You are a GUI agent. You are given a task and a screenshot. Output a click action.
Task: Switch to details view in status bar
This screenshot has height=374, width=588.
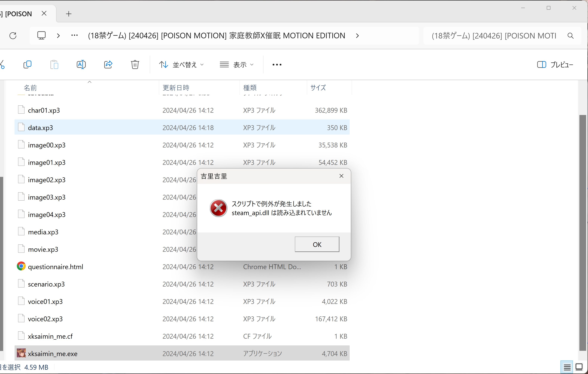pyautogui.click(x=567, y=367)
